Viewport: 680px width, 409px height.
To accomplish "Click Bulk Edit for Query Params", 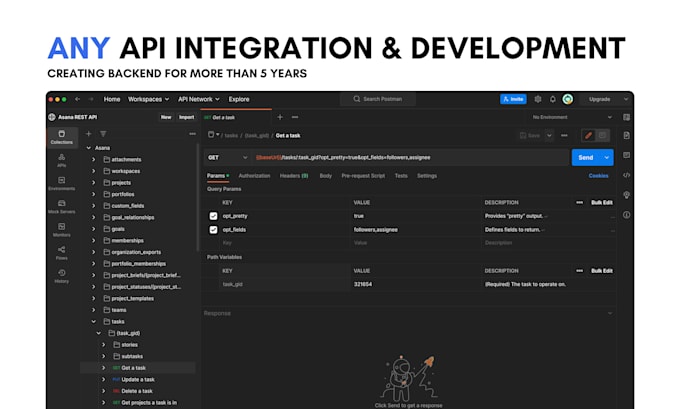I will pyautogui.click(x=602, y=203).
